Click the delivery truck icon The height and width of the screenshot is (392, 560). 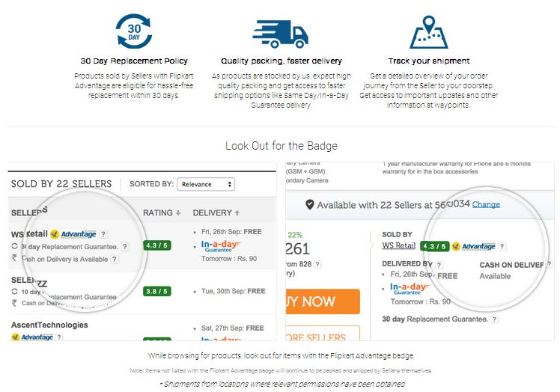tap(281, 33)
